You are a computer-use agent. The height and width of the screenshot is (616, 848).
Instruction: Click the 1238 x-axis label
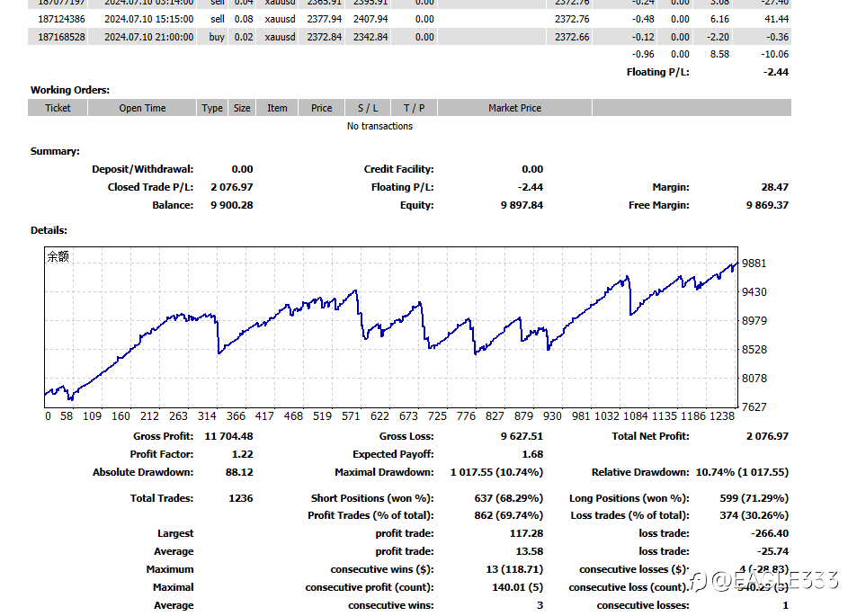[721, 415]
